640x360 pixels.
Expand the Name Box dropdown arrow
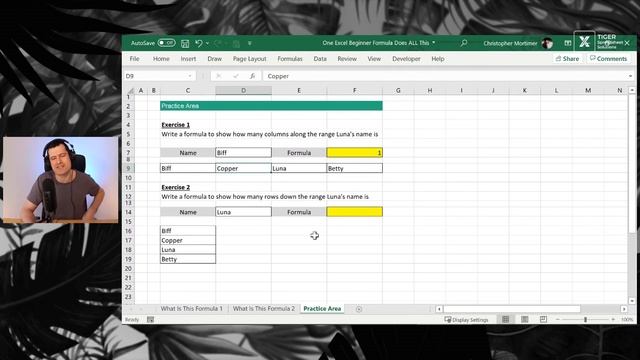point(190,76)
